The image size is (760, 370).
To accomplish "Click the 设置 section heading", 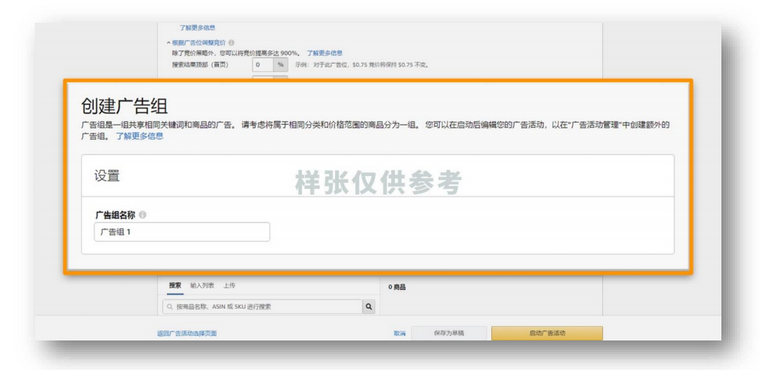I will pyautogui.click(x=107, y=176).
